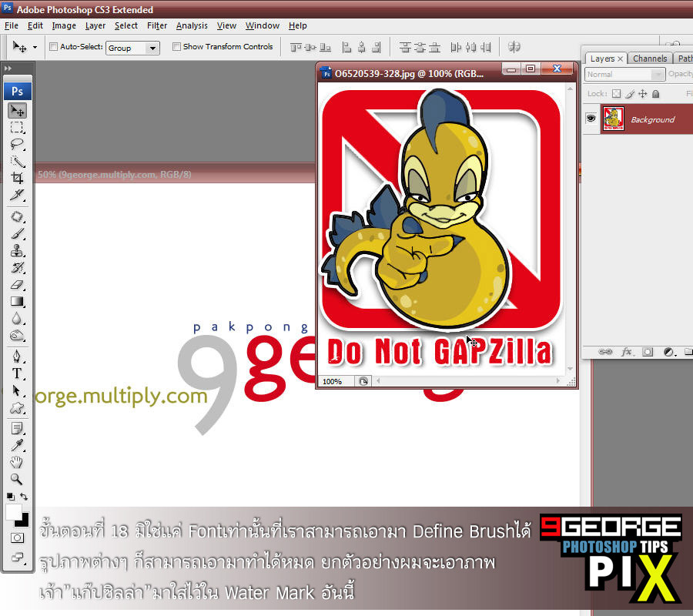This screenshot has width=693, height=616.
Task: Click the Ps logo atop toolbox
Action: (x=18, y=91)
